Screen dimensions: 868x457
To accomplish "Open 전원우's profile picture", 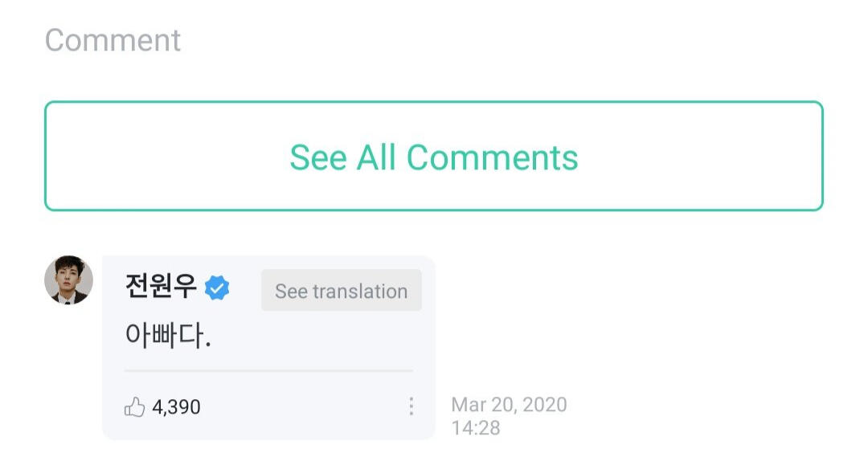I will [x=68, y=280].
